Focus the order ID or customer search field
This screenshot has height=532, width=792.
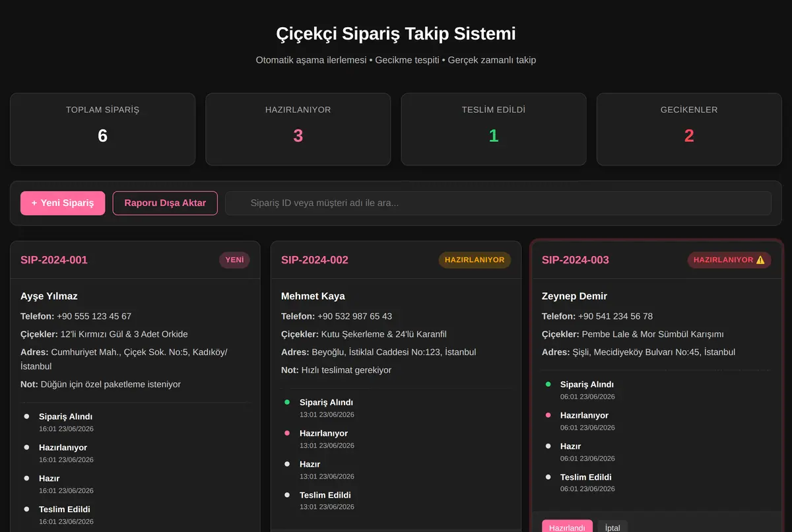click(x=498, y=203)
